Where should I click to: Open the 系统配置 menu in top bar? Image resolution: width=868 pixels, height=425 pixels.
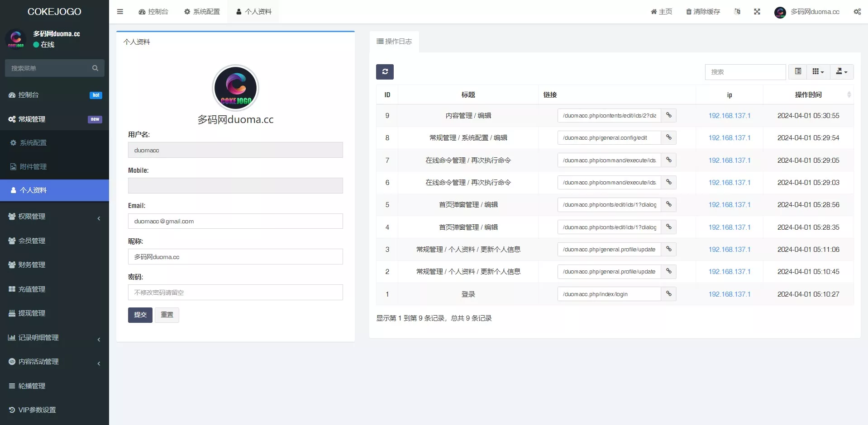pyautogui.click(x=202, y=11)
